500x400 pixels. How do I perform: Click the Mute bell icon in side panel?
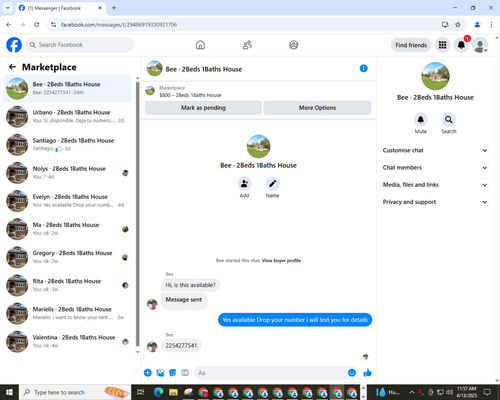click(421, 119)
